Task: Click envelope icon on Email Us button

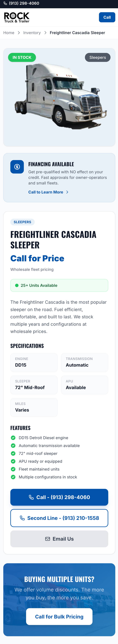Action: point(48,539)
